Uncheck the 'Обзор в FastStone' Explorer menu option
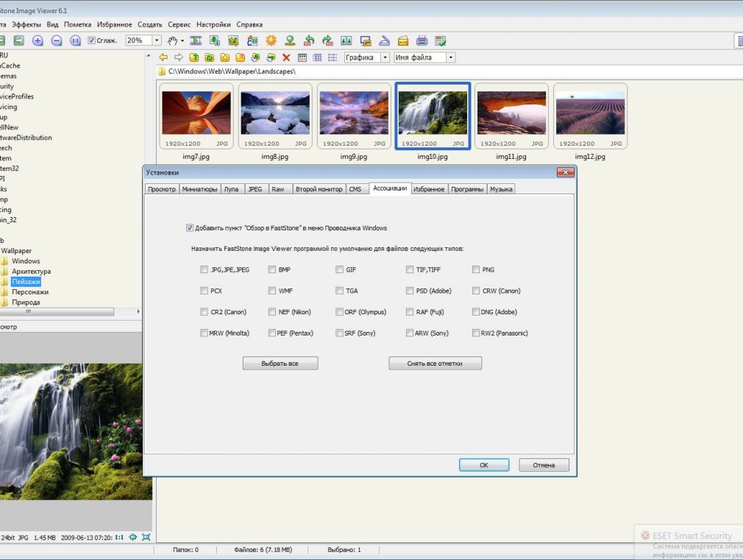The image size is (743, 560). 190,227
